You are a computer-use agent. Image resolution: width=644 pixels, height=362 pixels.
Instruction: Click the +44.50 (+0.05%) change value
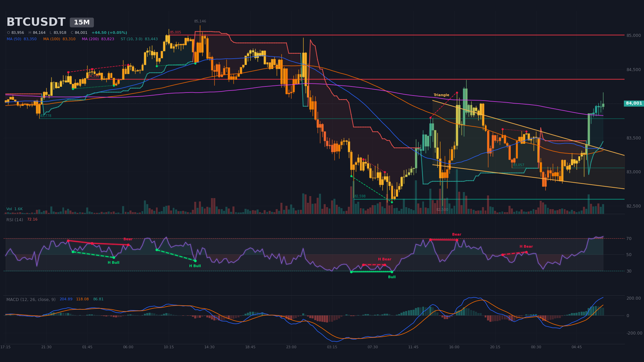pyautogui.click(x=109, y=33)
